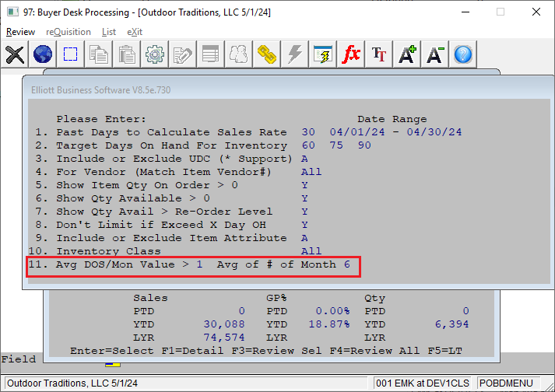Viewport: 555px width, 392px height.
Task: Click the Item Attribute value A
Action: (x=304, y=238)
